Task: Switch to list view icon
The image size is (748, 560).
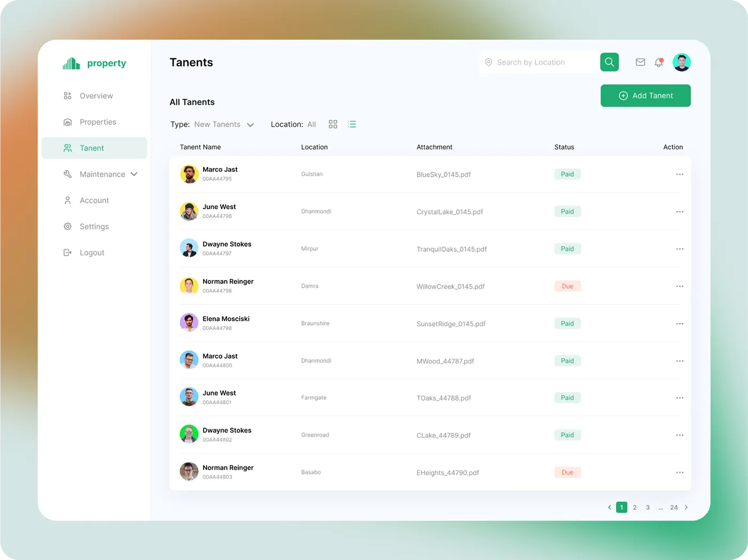Action: click(x=352, y=124)
